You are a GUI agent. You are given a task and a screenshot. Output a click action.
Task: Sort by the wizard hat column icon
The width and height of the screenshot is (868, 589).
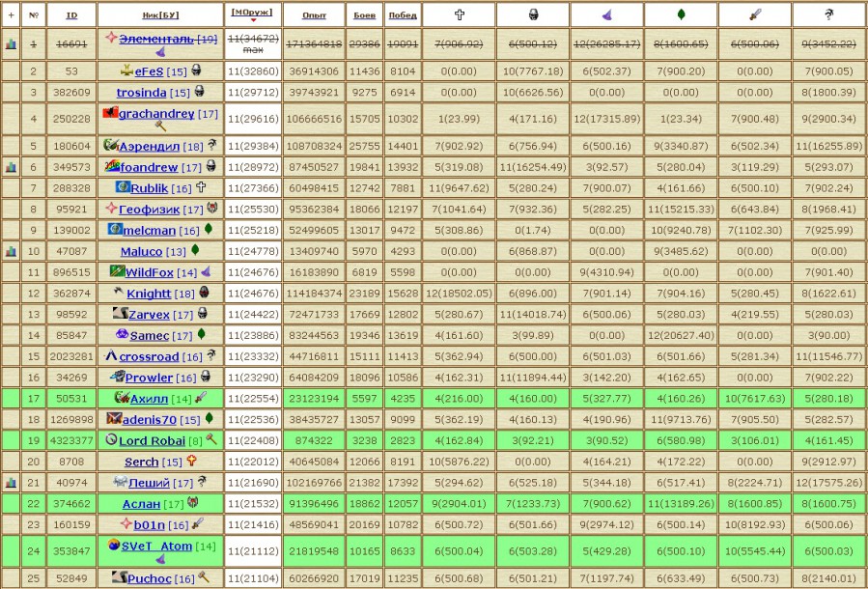point(606,15)
